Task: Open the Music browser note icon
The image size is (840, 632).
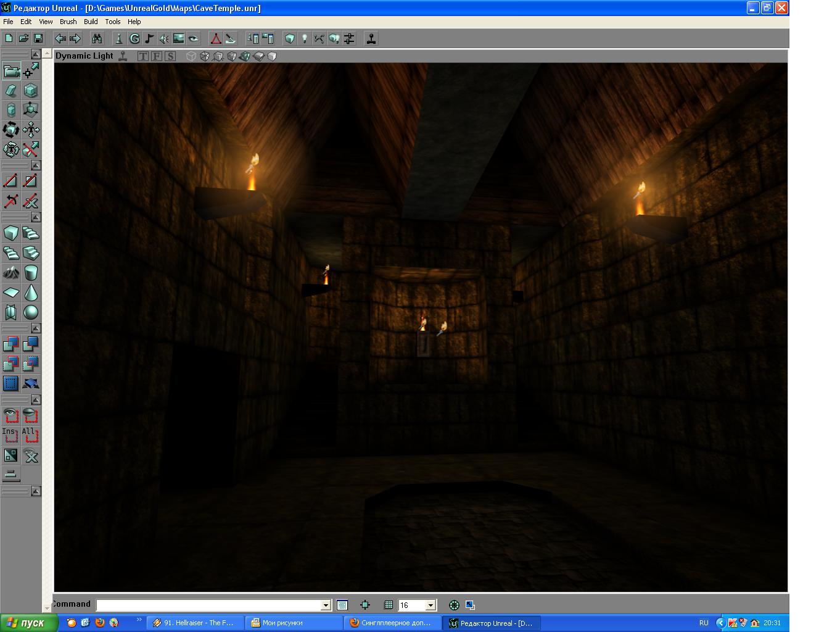Action: pyautogui.click(x=149, y=38)
